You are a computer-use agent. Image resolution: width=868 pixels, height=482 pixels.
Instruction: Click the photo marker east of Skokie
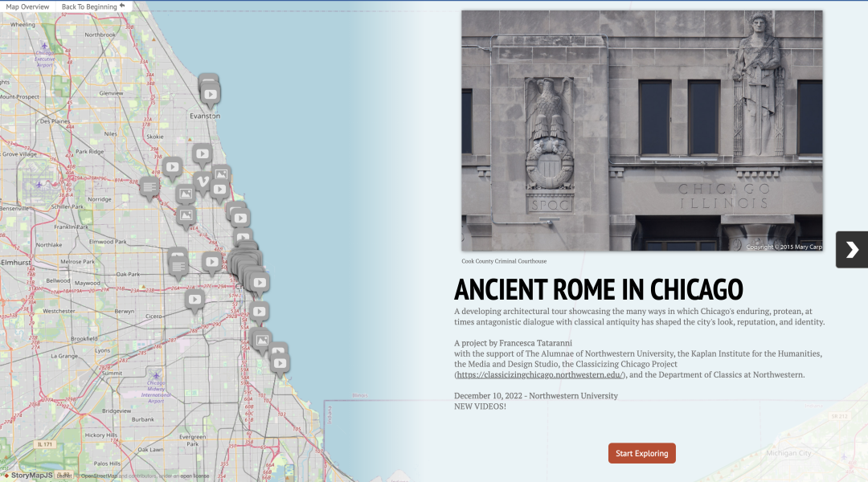(x=219, y=174)
